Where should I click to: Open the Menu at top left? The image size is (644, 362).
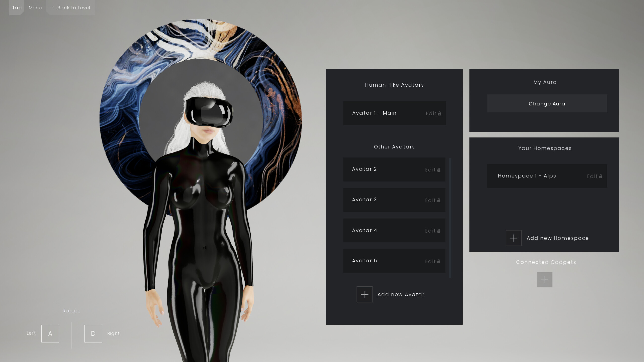tap(35, 8)
